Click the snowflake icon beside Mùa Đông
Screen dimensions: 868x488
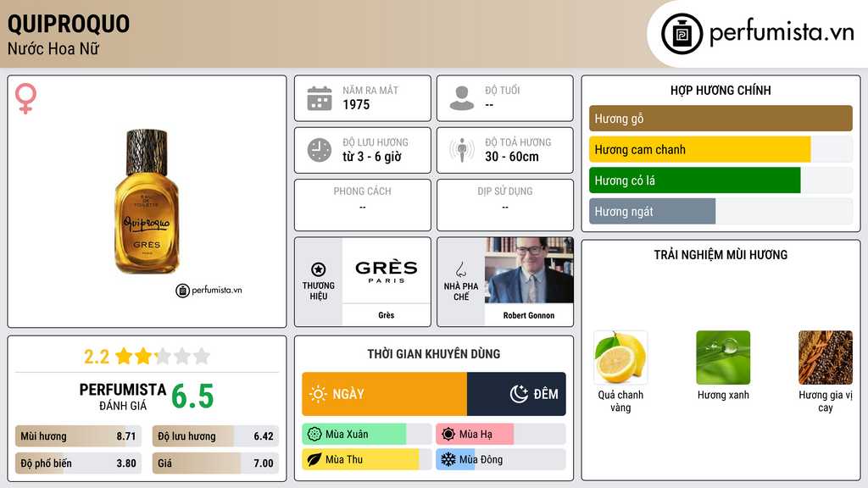pos(448,459)
